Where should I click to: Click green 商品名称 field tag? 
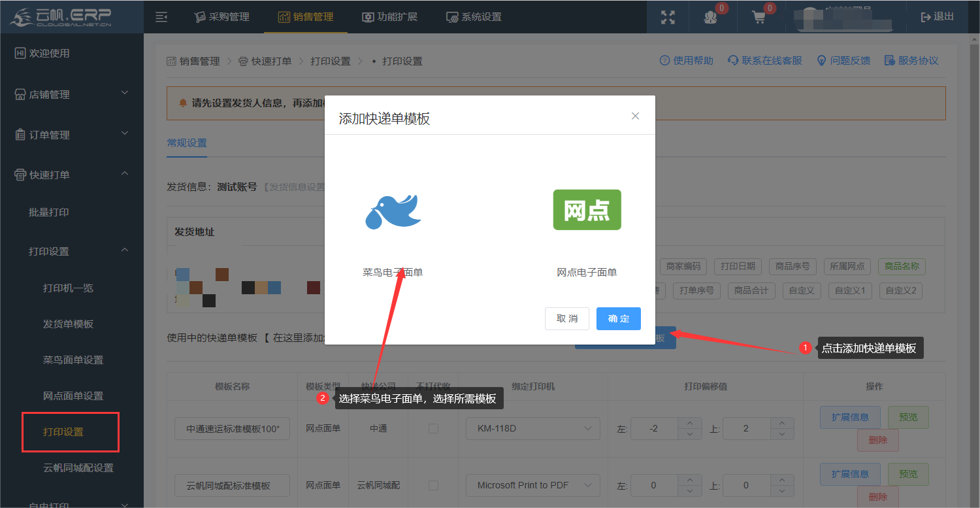point(902,266)
